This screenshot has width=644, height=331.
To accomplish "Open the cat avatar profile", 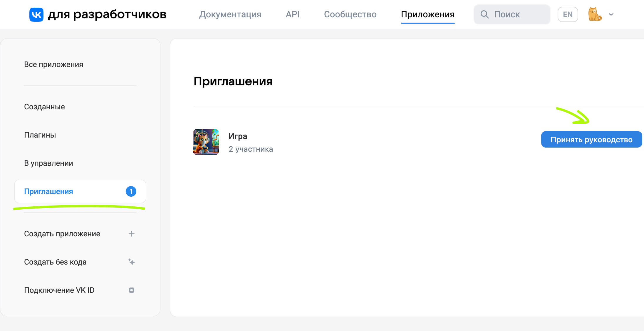I will [595, 14].
